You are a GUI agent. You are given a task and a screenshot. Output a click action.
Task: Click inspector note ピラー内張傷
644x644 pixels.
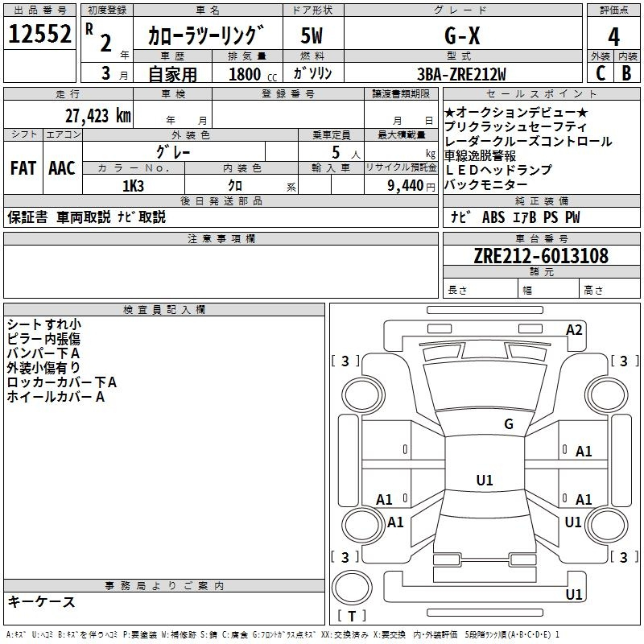(43, 338)
